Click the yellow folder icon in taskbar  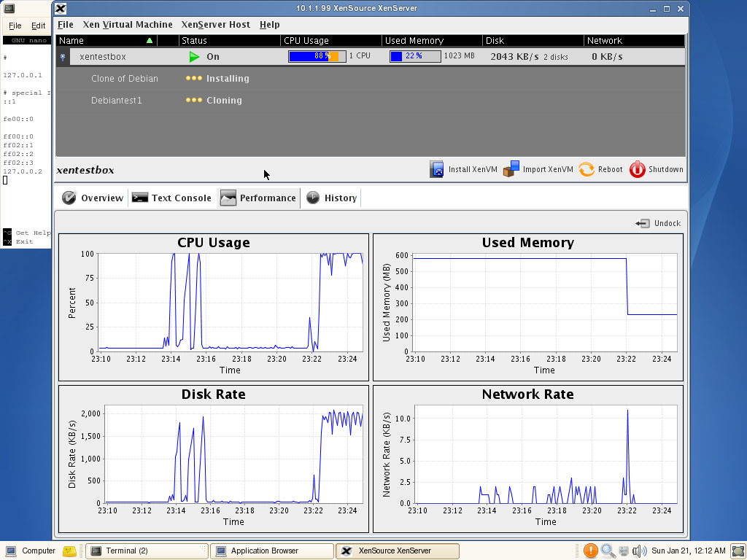coord(69,551)
